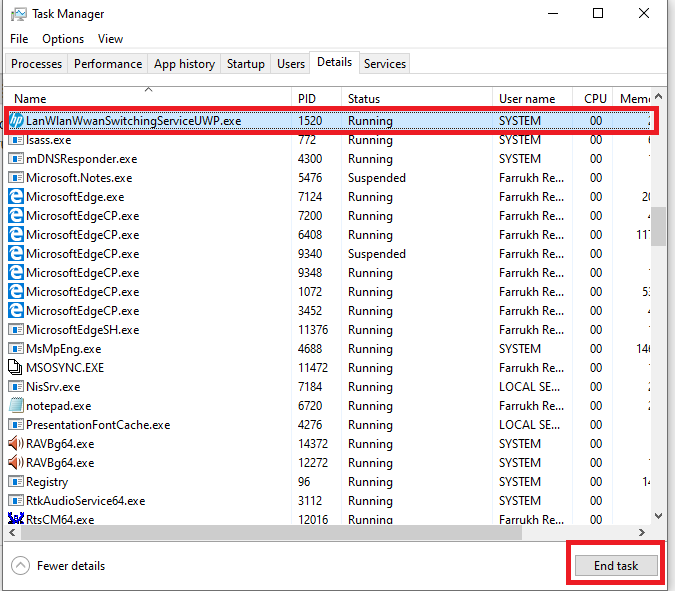
Task: Select the mDNSResponder.exe process name
Action: [81, 159]
